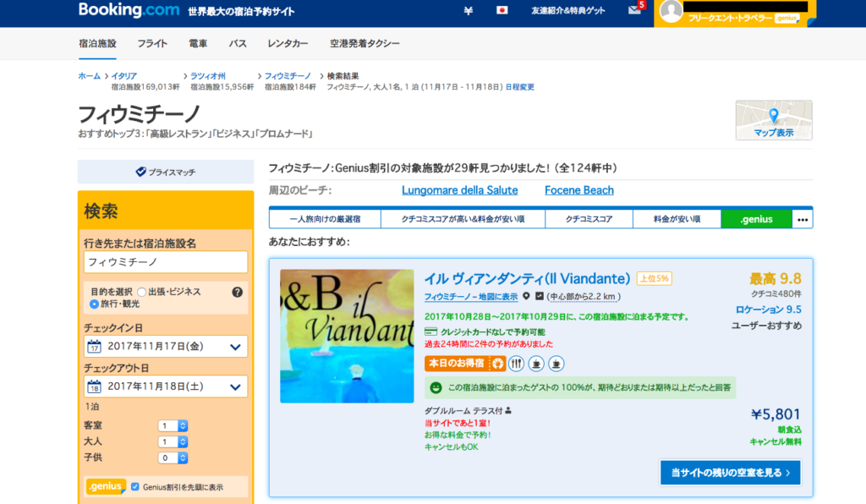Screen dimensions: 866x504
Task: Open the 大人 adults count dropdown
Action: pos(173,441)
